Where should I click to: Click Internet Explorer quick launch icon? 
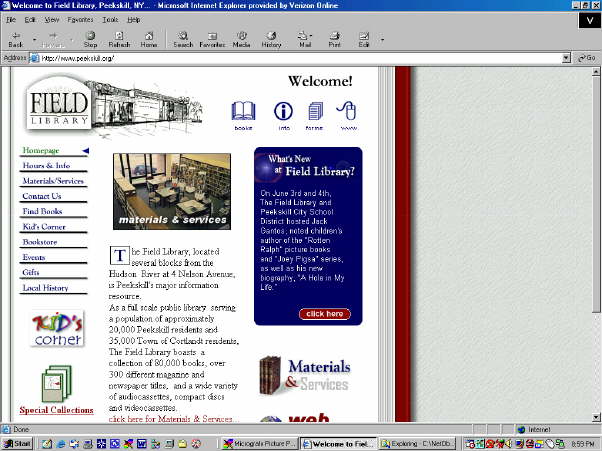pyautogui.click(x=61, y=444)
